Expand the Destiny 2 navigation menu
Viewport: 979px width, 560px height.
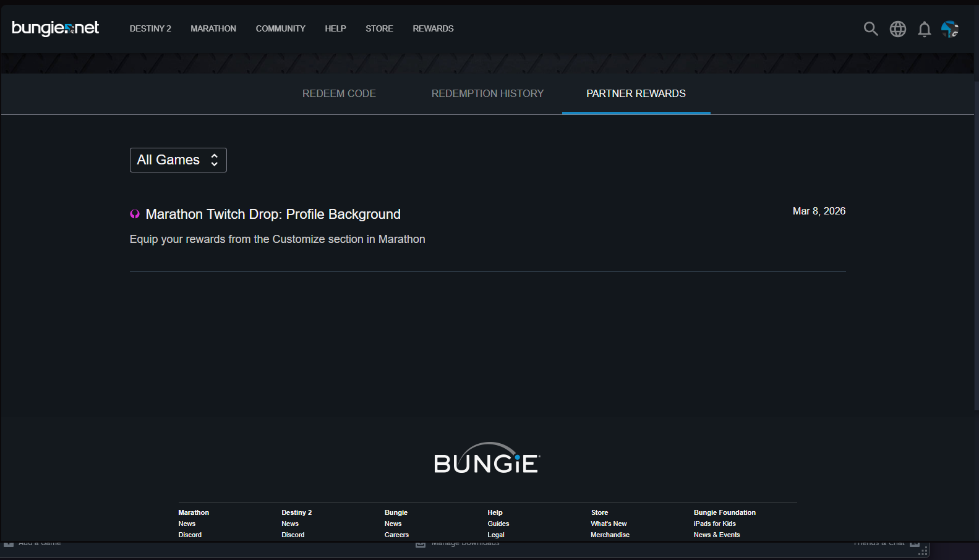coord(150,28)
